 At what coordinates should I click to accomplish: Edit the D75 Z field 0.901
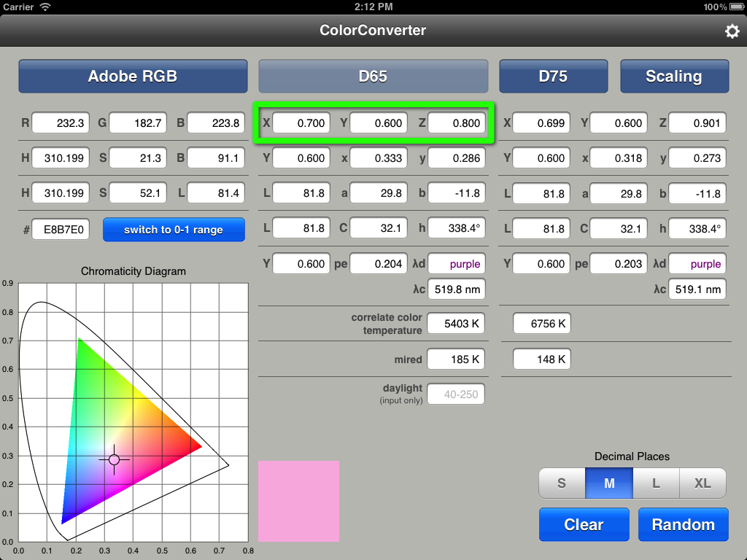coord(697,122)
